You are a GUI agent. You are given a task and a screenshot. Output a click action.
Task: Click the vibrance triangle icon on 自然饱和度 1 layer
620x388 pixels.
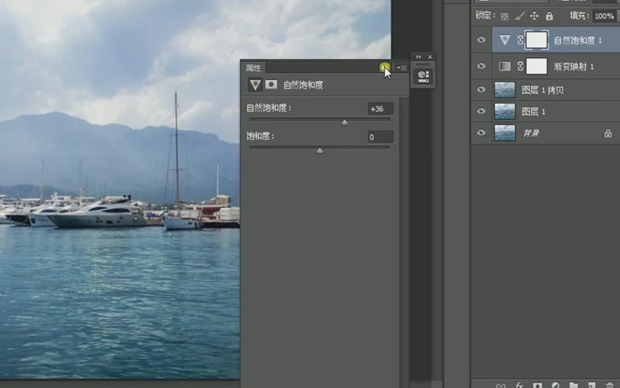click(505, 40)
